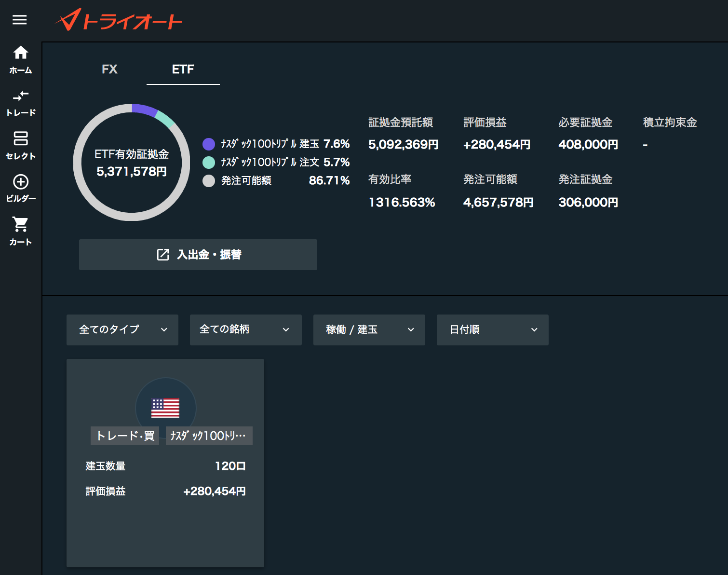Viewport: 728px width, 575px height.
Task: Click 発注可能額 4,657,578円 value
Action: coord(499,202)
